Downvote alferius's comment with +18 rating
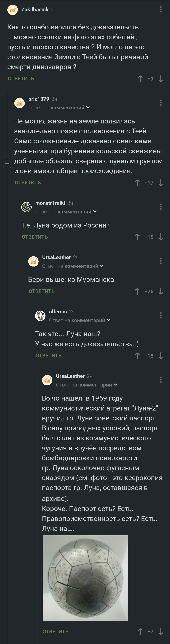The height and width of the screenshot is (644, 170). (161, 356)
